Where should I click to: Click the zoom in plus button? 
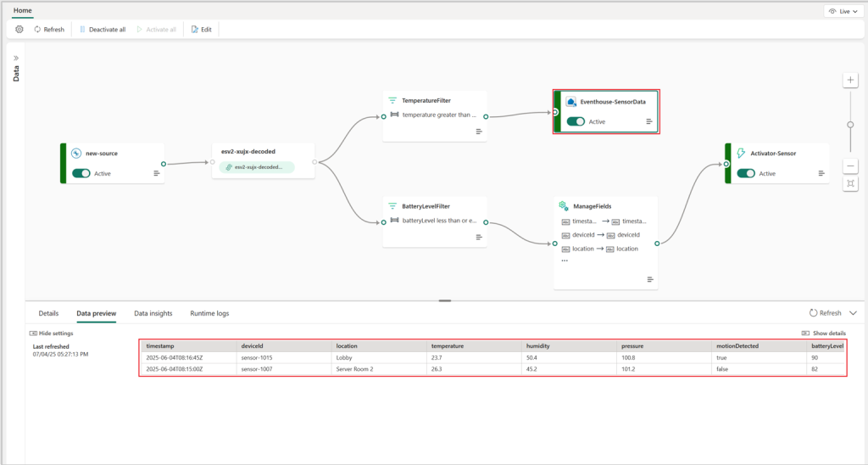click(850, 81)
